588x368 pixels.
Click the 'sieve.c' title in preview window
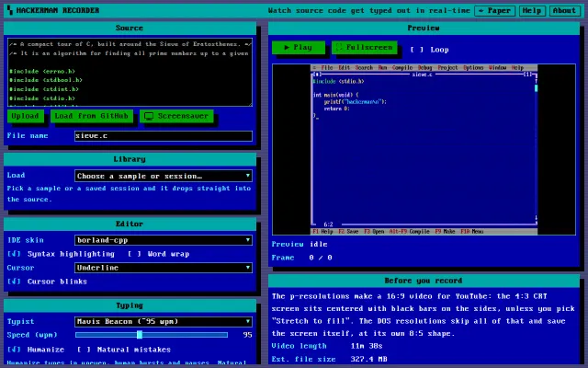click(x=422, y=75)
